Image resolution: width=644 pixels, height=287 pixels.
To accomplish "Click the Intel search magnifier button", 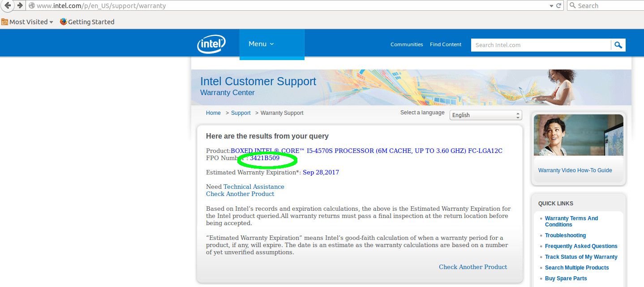I will pos(618,45).
